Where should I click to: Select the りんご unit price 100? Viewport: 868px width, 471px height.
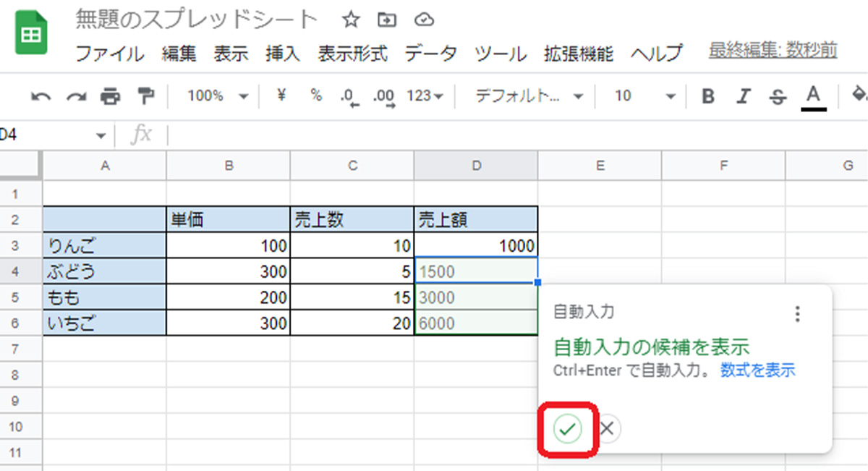pos(229,246)
